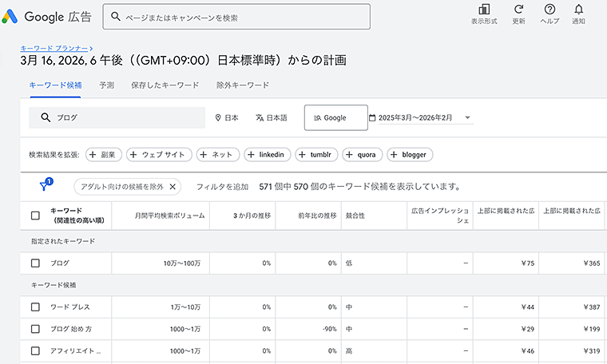Click the ¥199 bid value
The height and width of the screenshot is (364, 607).
[592, 329]
